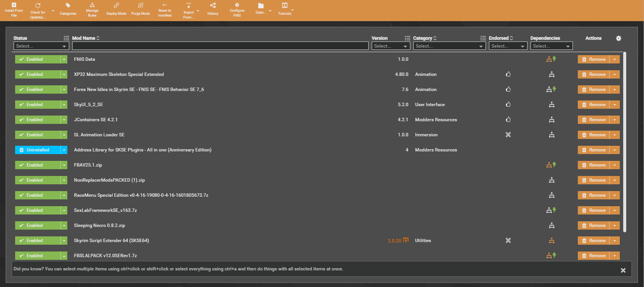Viewport: 644px width, 287px height.
Task: Click the SL Animation Loader SE mod name
Action: click(x=99, y=135)
